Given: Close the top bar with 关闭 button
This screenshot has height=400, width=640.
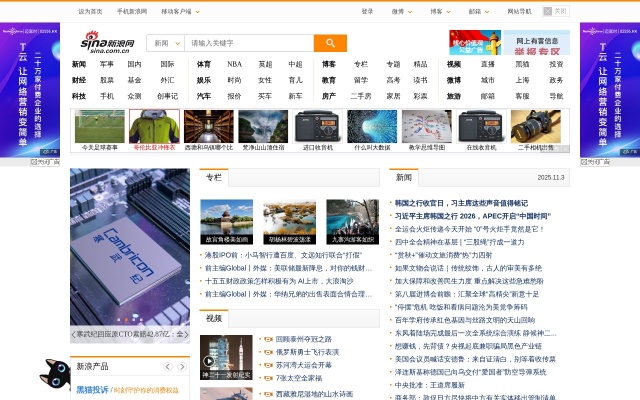Looking at the screenshot, I should (559, 11).
